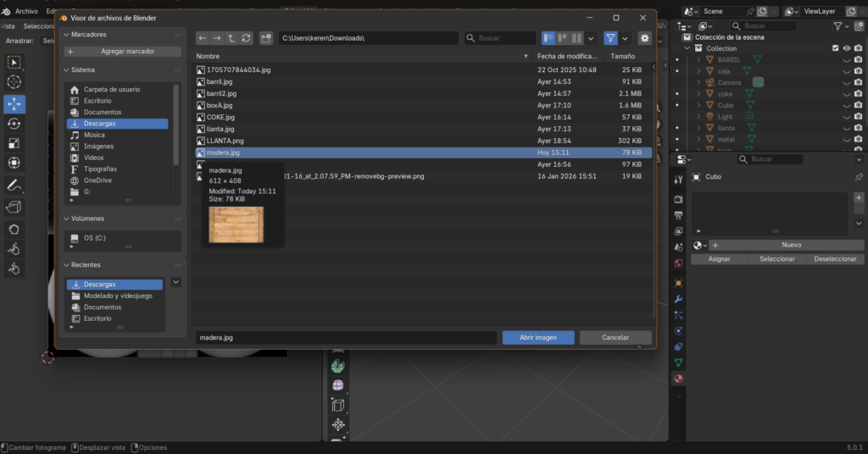Collapse the Volúmenes panel
The width and height of the screenshot is (868, 454).
coord(66,219)
